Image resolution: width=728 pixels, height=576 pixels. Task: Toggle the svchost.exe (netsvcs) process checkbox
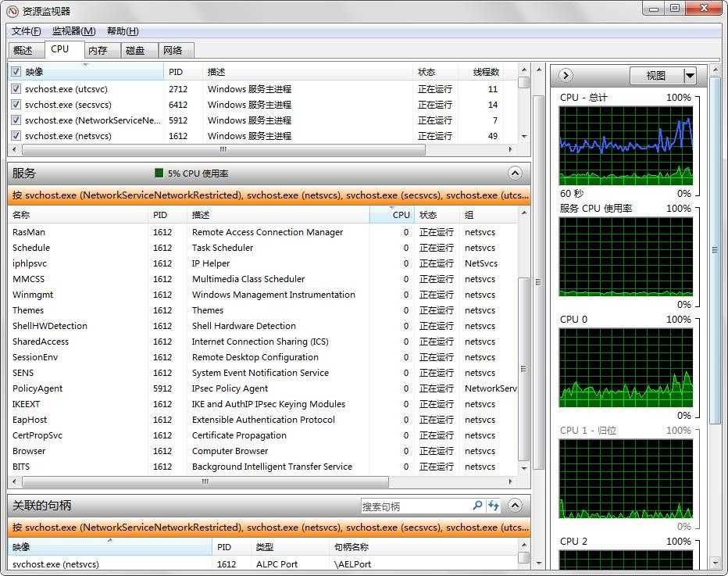(x=16, y=136)
